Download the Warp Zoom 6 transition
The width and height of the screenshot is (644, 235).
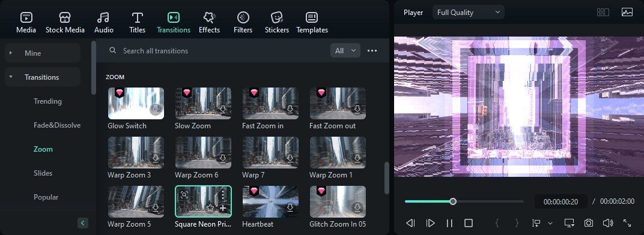pos(223,158)
